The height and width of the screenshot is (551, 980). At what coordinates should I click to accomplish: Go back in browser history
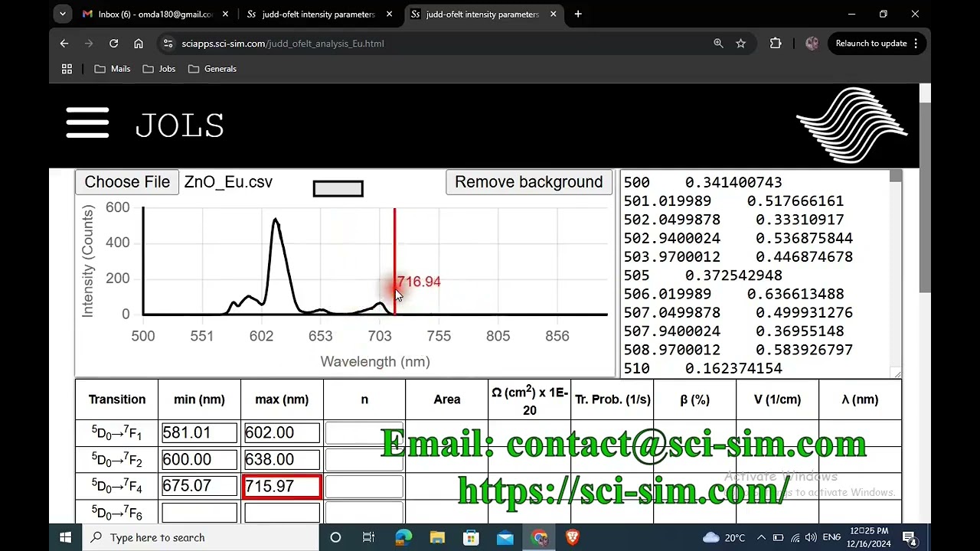(x=64, y=44)
